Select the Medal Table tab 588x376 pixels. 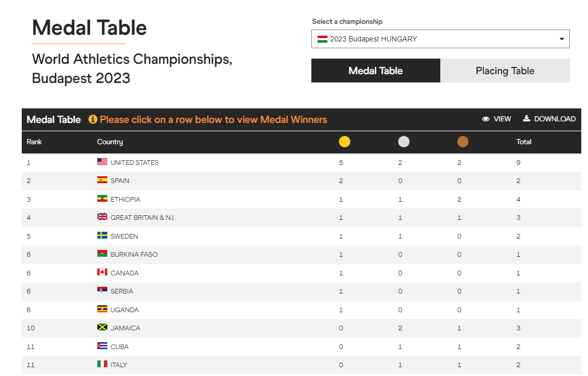(376, 71)
